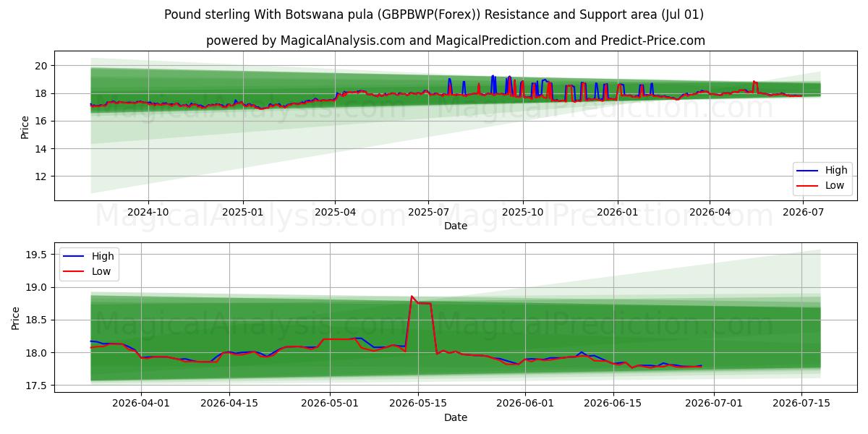Click the '2026-07-01' date label in the bottom chart

pyautogui.click(x=714, y=403)
